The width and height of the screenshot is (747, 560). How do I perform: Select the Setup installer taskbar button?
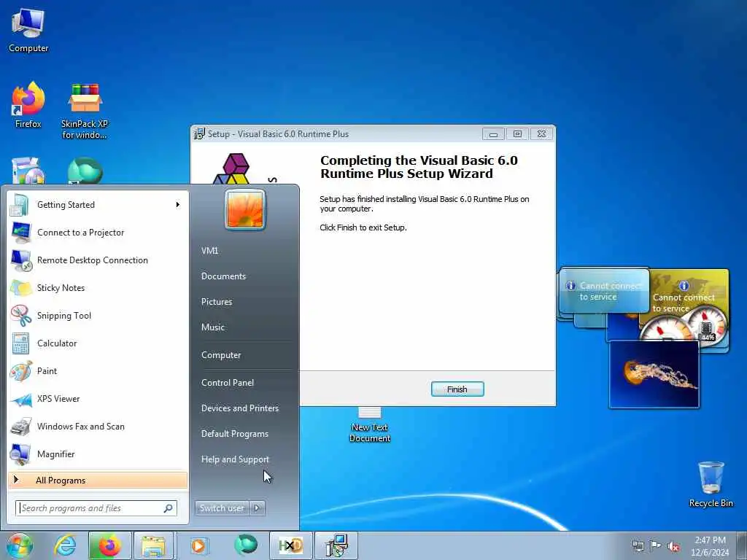pos(336,545)
